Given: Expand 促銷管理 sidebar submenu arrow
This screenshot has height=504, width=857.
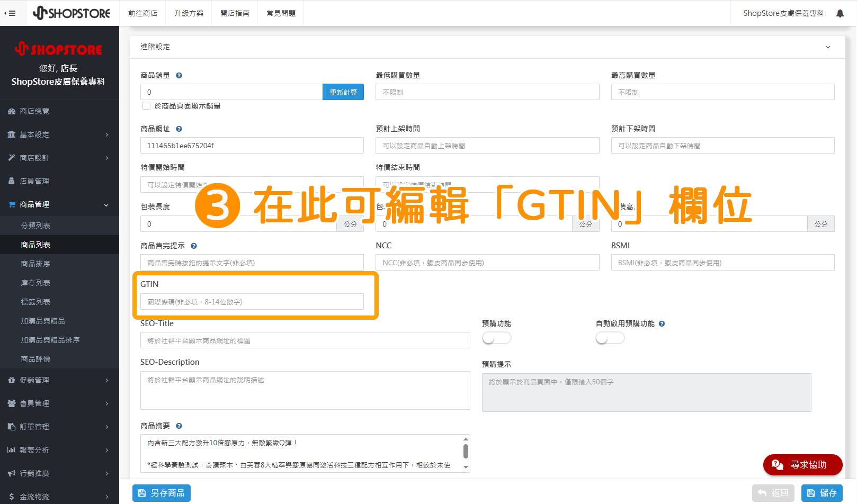Looking at the screenshot, I should [107, 381].
